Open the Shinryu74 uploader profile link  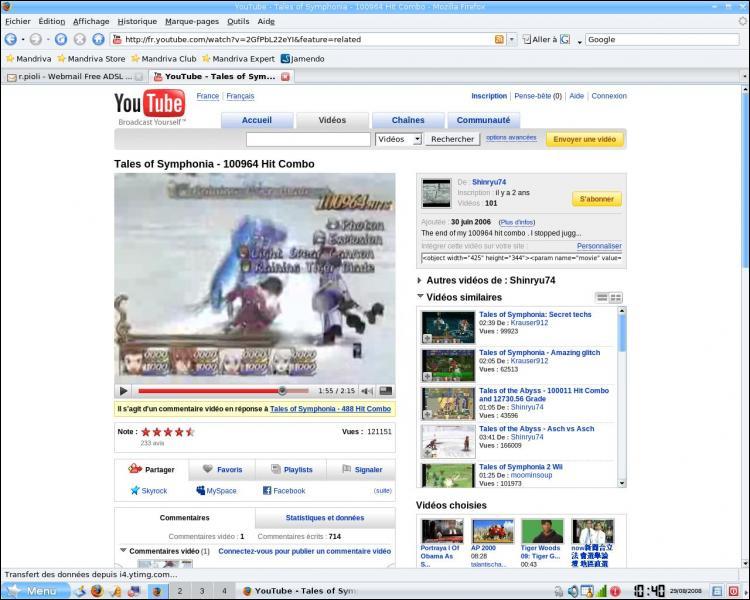(x=489, y=182)
